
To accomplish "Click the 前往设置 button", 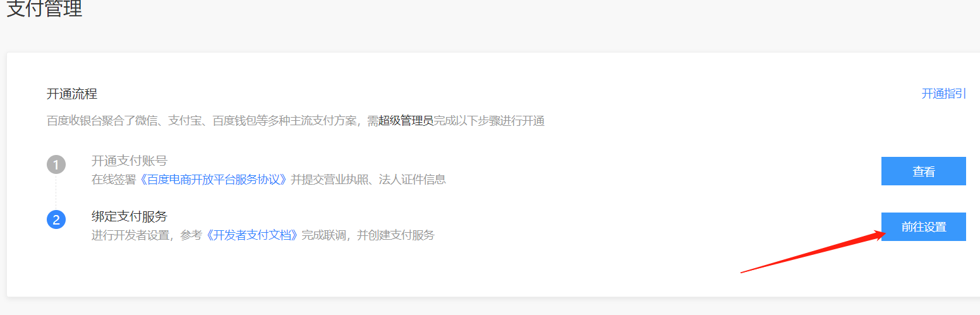I will pyautogui.click(x=923, y=226).
